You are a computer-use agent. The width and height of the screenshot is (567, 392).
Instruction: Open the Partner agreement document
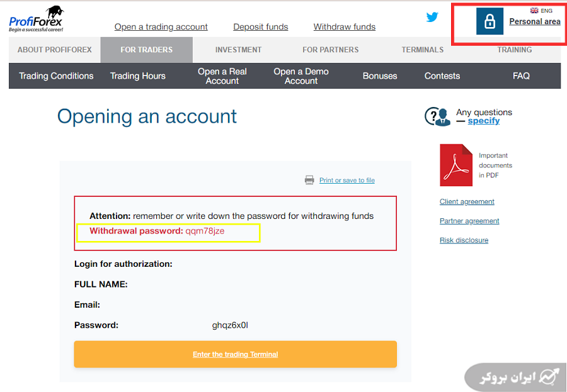pyautogui.click(x=469, y=221)
